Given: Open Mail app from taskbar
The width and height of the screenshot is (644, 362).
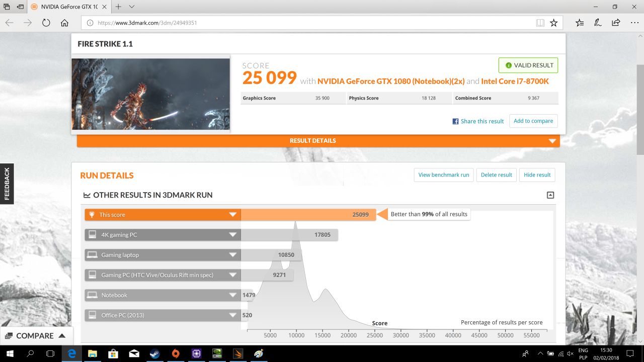Looking at the screenshot, I should (134, 353).
